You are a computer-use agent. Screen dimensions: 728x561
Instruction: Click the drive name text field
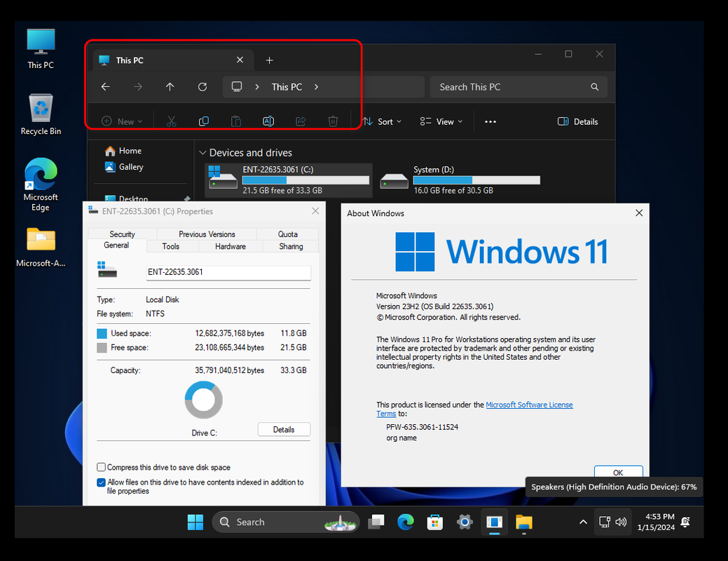(228, 272)
